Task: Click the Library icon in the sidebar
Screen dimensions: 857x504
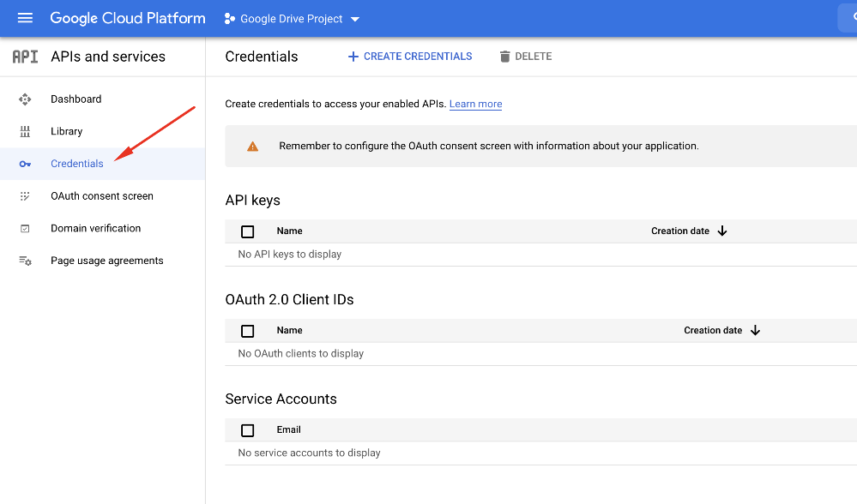Action: tap(25, 132)
